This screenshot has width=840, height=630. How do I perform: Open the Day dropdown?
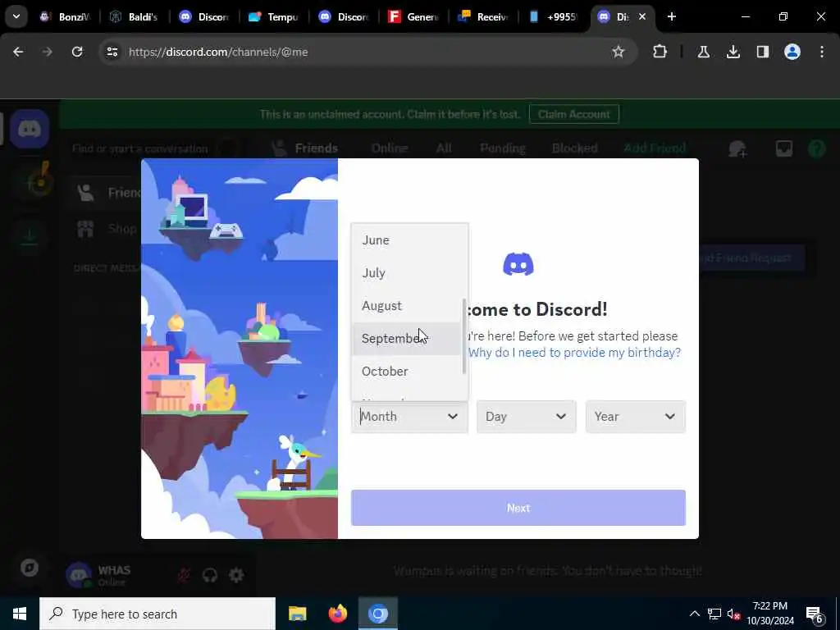[x=526, y=417]
